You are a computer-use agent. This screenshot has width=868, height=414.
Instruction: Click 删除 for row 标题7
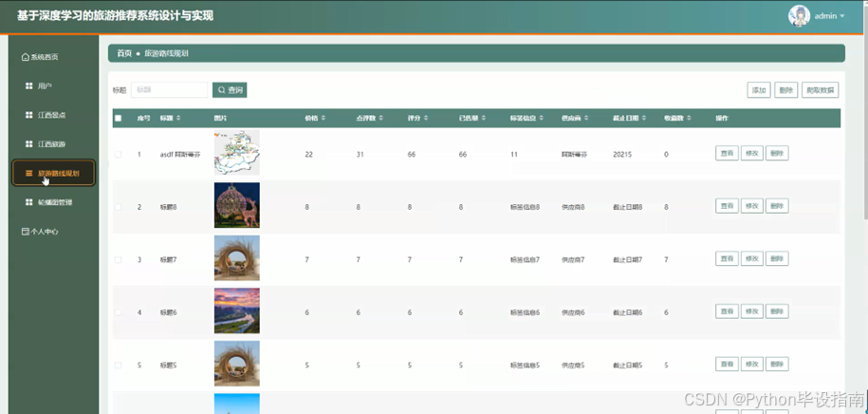[x=777, y=258]
